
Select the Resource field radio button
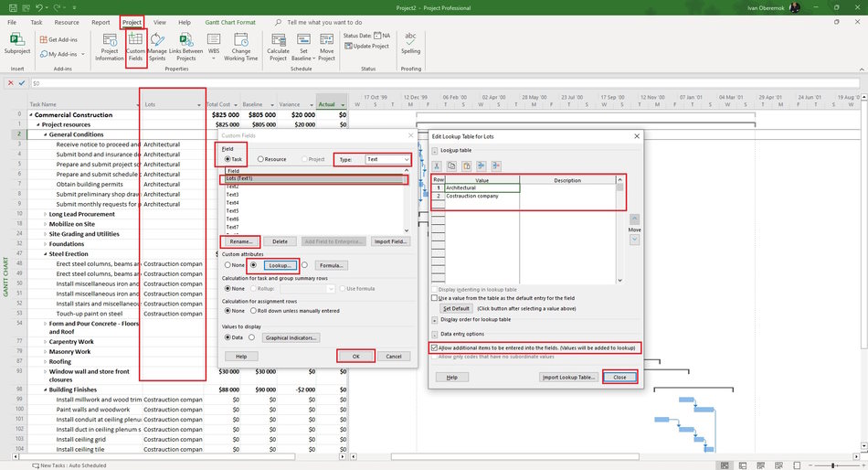click(x=260, y=159)
